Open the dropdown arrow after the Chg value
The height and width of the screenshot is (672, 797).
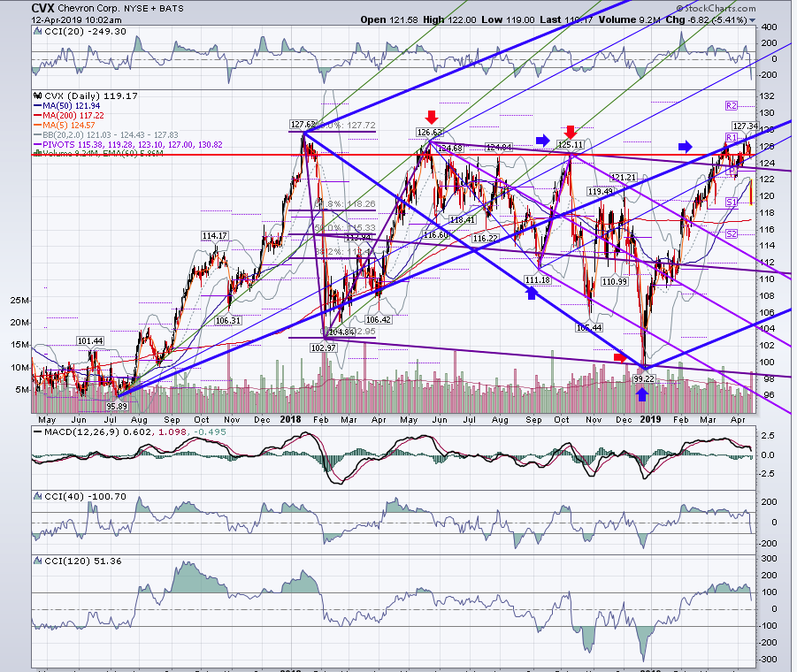pyautogui.click(x=752, y=20)
